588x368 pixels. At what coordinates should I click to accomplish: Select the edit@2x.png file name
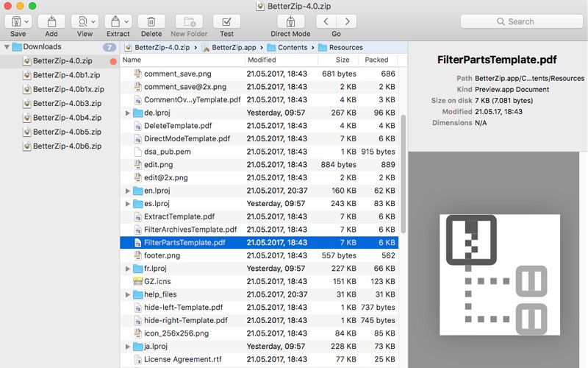[166, 178]
